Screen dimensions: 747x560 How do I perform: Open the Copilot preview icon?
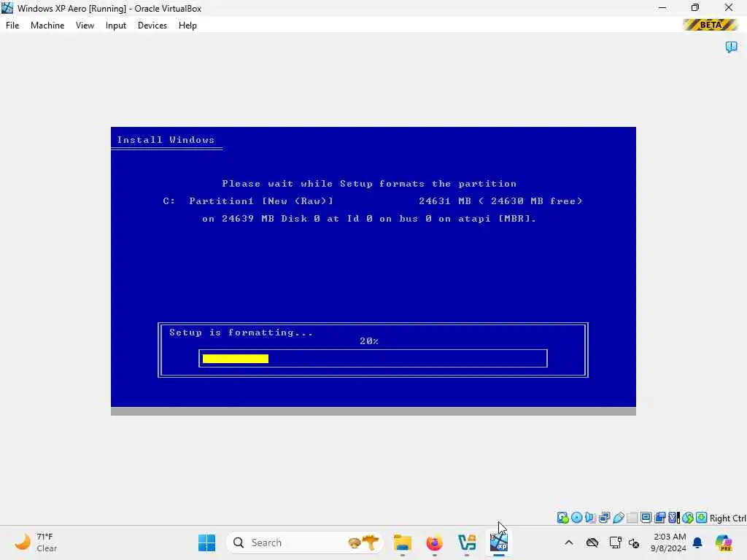724,542
